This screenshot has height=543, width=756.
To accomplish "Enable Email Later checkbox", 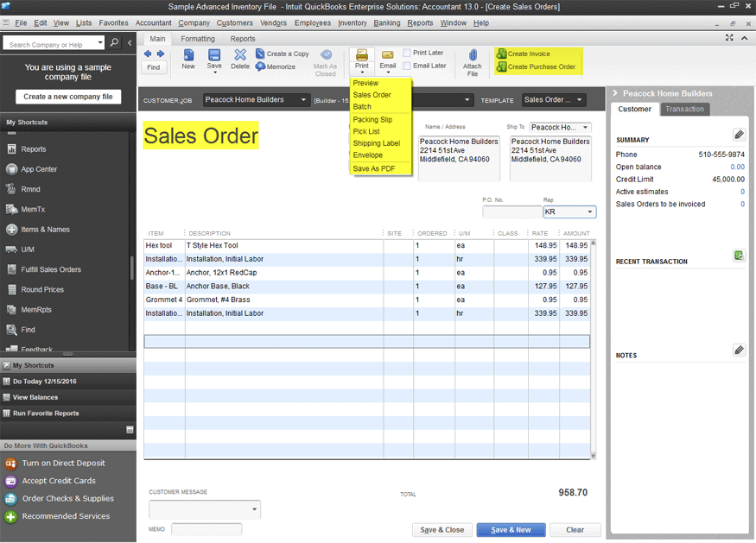I will pyautogui.click(x=406, y=66).
